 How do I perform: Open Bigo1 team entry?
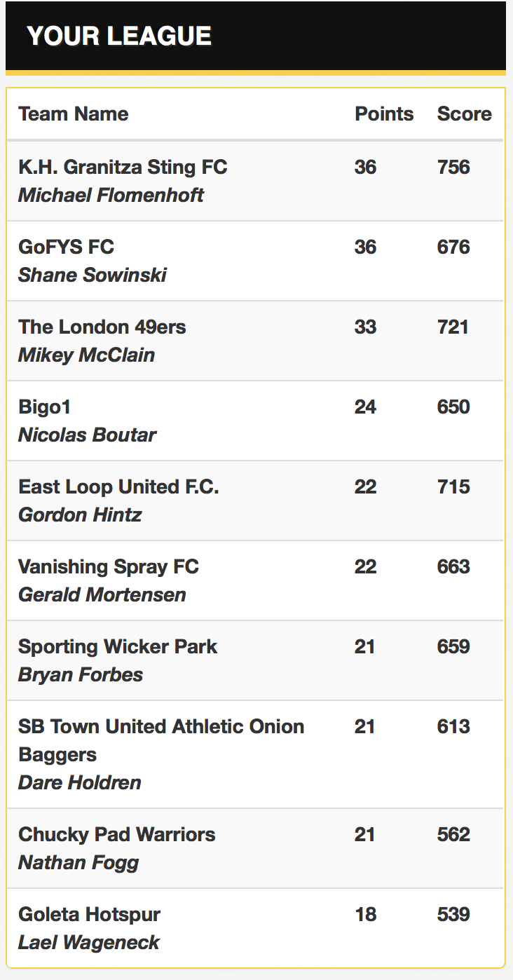pyautogui.click(x=45, y=407)
